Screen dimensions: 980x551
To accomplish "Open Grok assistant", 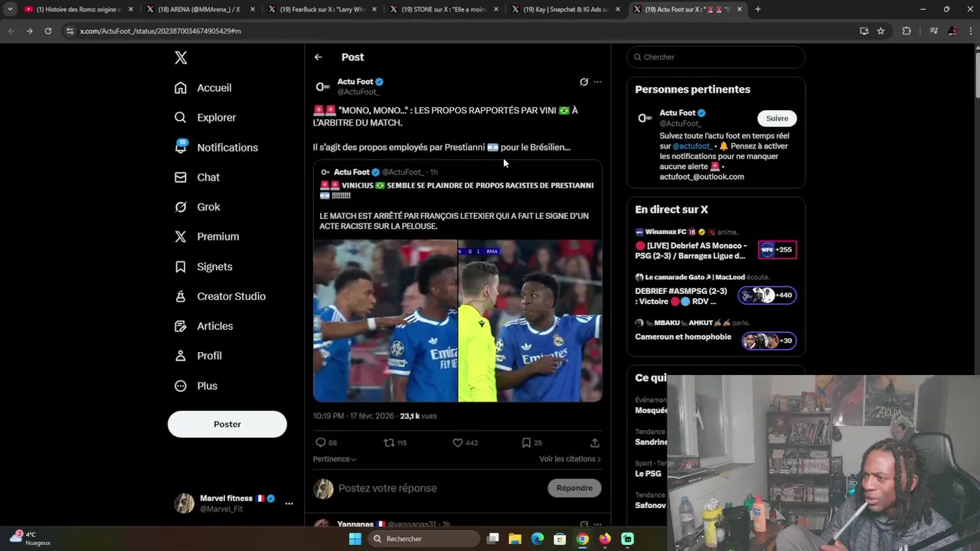I will [x=197, y=207].
